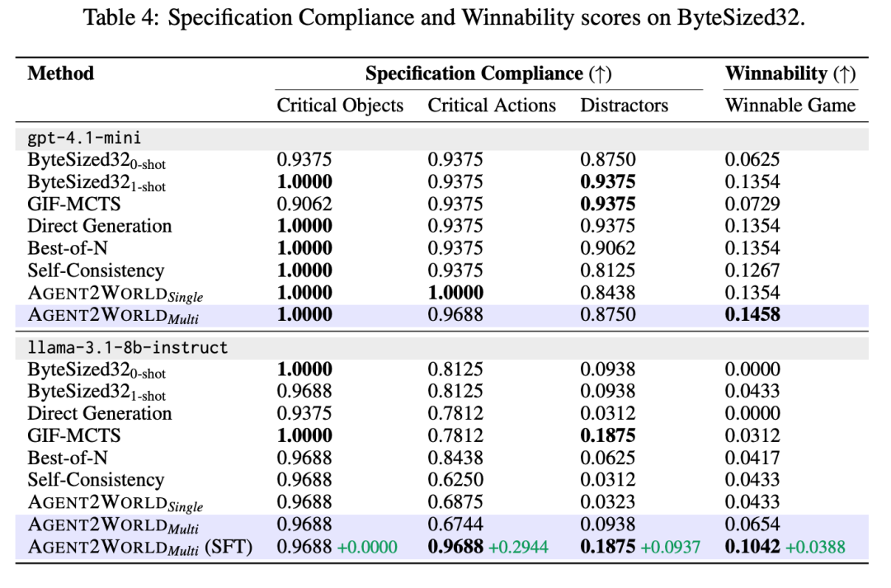Click the 0.8438 Distractors value
This screenshot has height=588, width=891.
pyautogui.click(x=608, y=292)
